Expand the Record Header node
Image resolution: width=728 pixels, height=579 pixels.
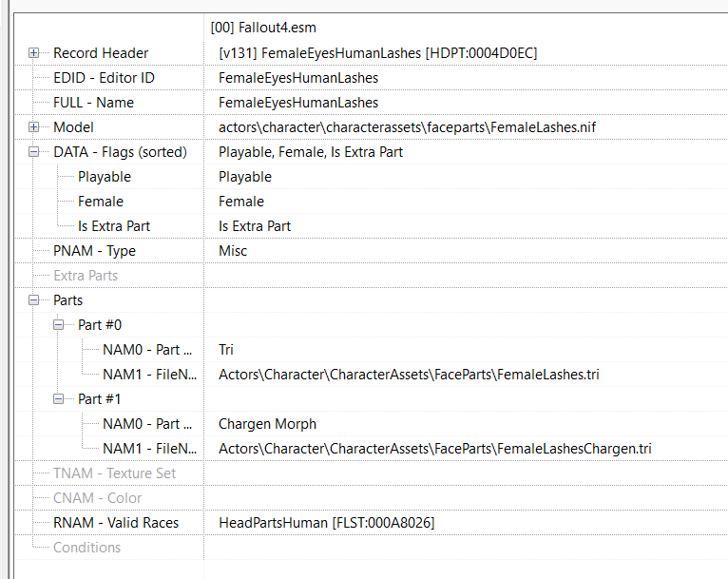click(33, 53)
